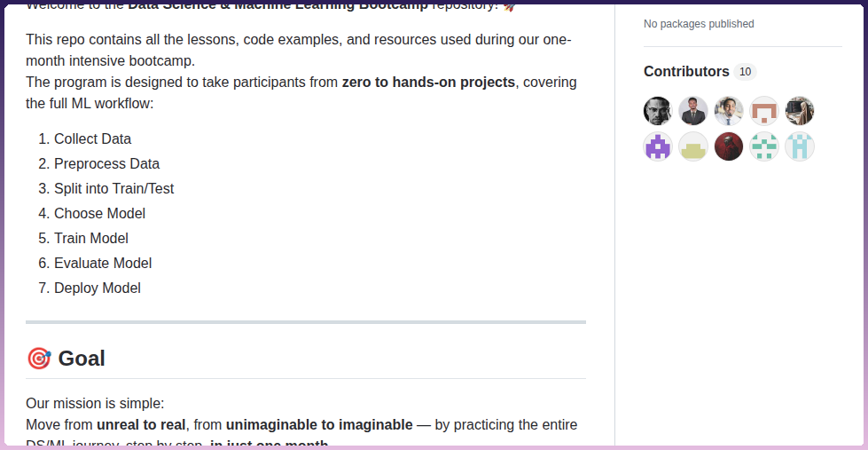Open the contributor avatar wearing a dark suit
The width and height of the screenshot is (868, 450).
(x=693, y=111)
